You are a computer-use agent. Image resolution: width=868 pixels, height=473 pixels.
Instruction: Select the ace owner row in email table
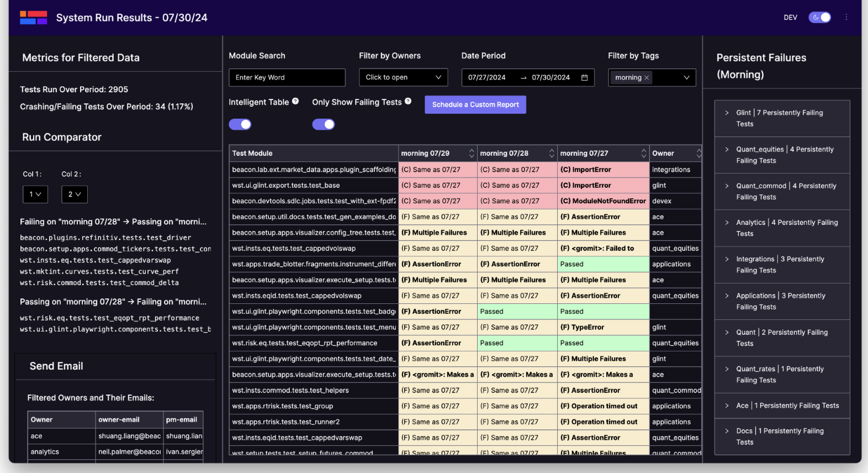pyautogui.click(x=115, y=436)
